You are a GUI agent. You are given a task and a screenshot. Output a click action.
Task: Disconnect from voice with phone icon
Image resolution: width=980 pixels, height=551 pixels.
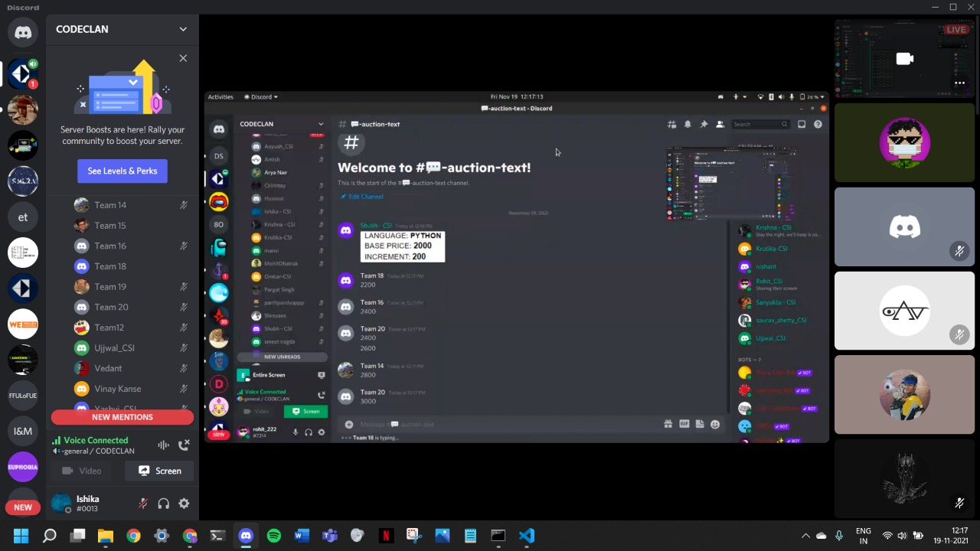tap(184, 445)
